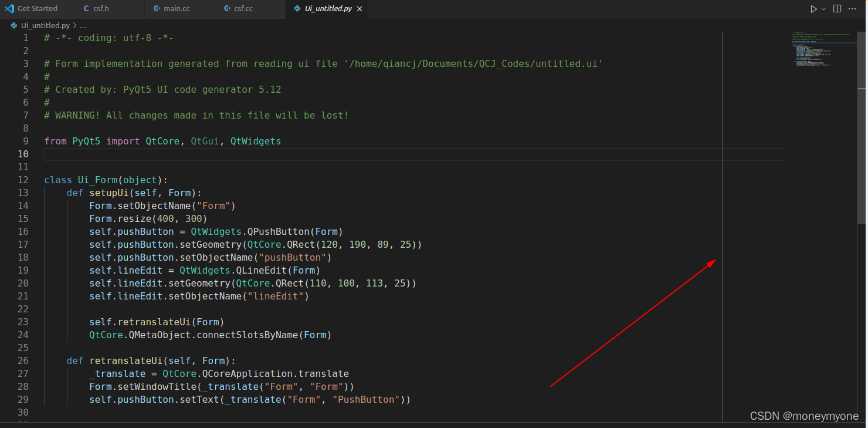Open the run options dropdown arrow
868x428 pixels.
[823, 9]
